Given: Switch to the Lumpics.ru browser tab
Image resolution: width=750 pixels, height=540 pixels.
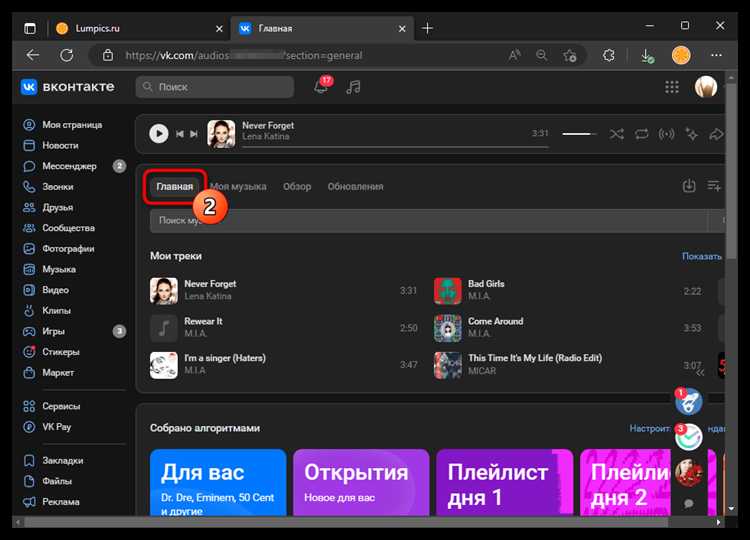Looking at the screenshot, I should tap(139, 29).
